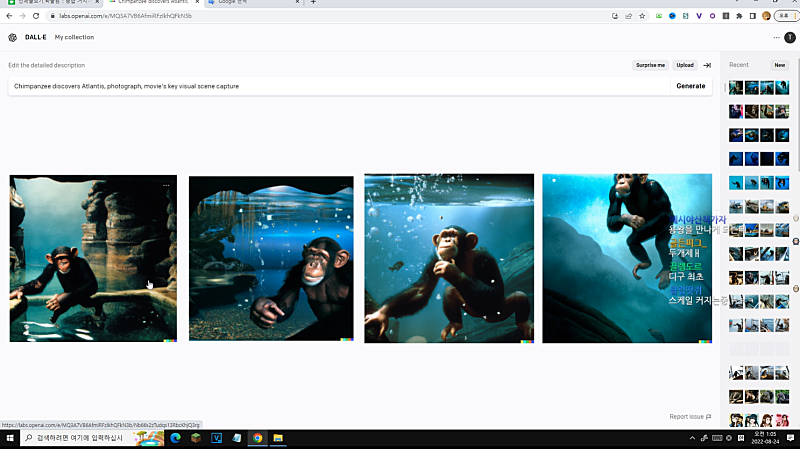Click the Report issue flag link

[690, 416]
